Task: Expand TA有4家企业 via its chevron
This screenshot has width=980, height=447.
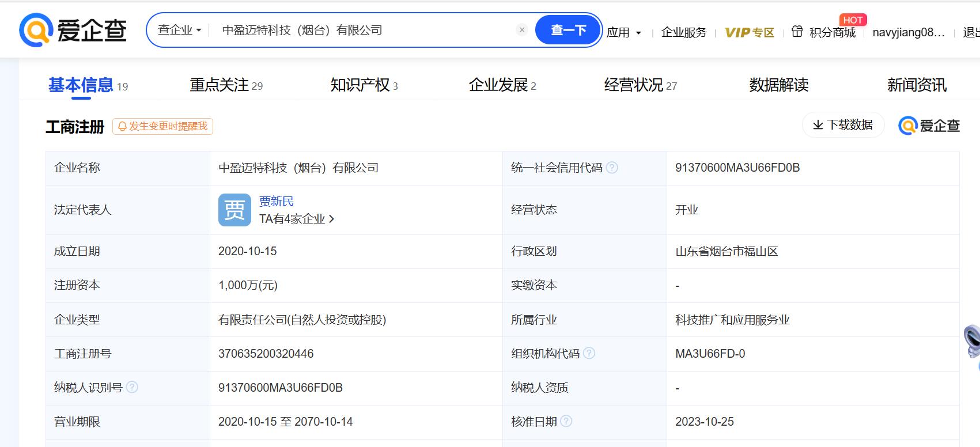Action: pyautogui.click(x=331, y=219)
